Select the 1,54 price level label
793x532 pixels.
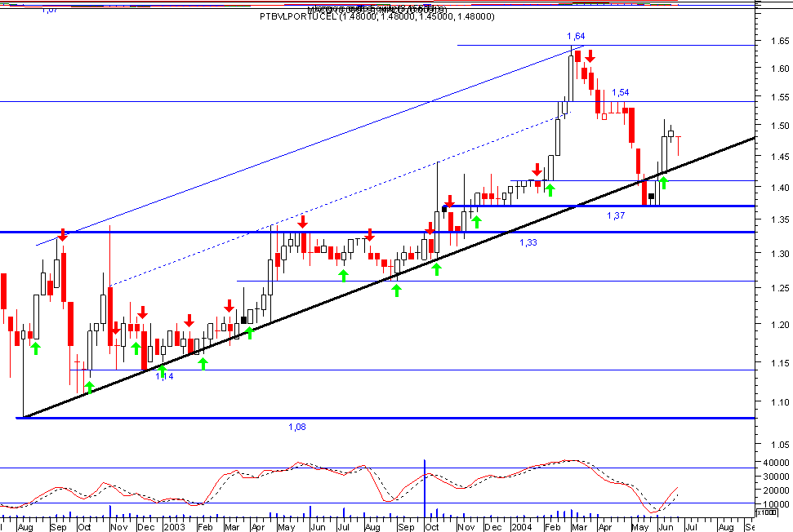[620, 92]
